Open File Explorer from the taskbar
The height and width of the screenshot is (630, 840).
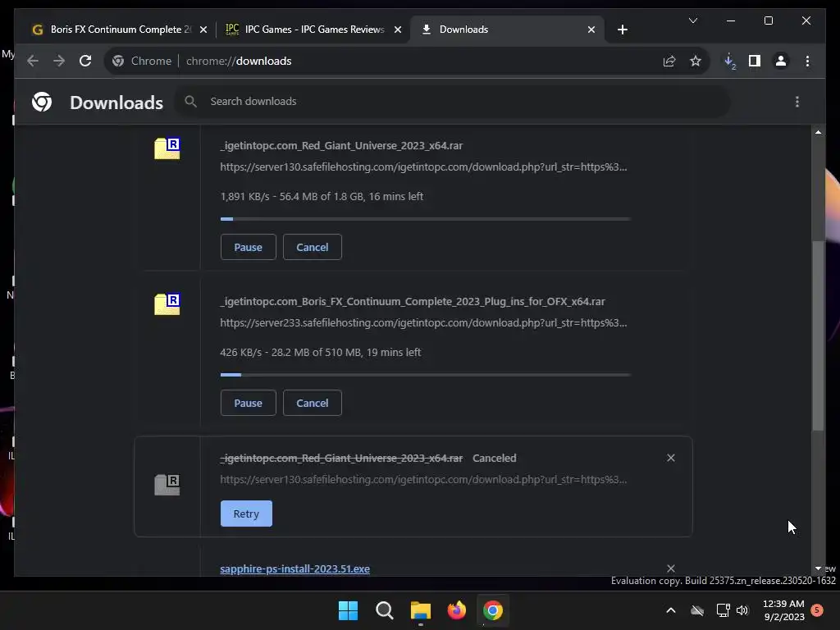point(421,610)
